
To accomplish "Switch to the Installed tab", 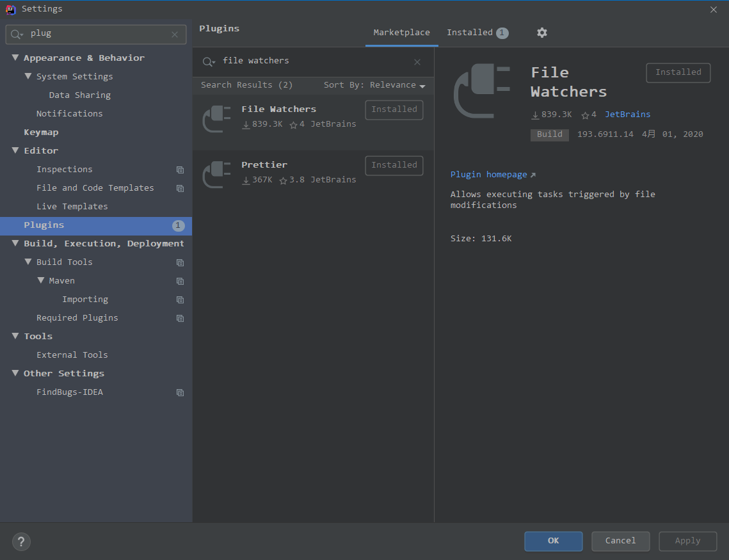I will coord(477,33).
